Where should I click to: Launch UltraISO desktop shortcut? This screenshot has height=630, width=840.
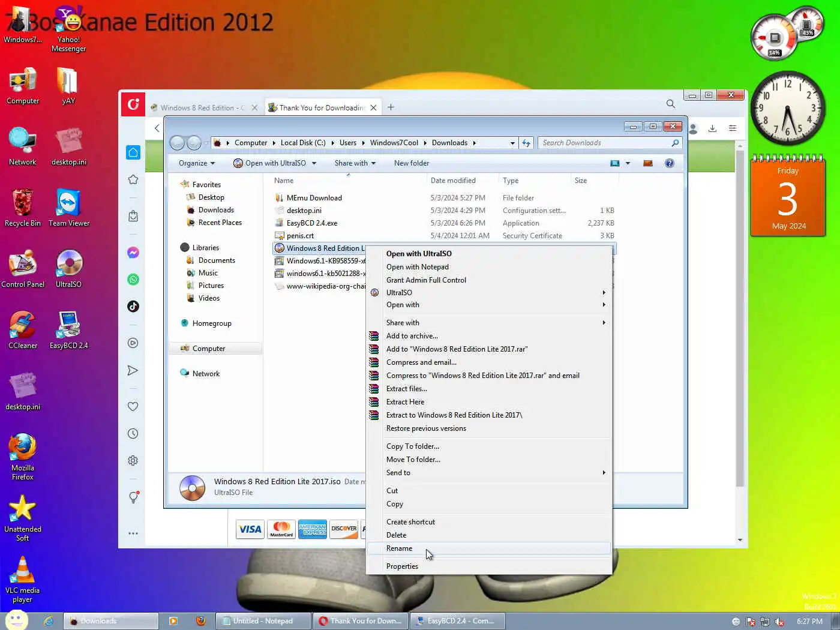(x=68, y=269)
